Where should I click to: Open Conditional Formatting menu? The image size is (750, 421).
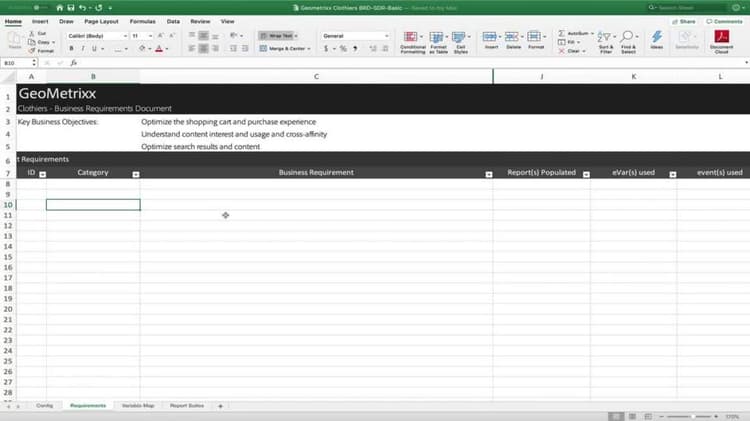point(412,42)
